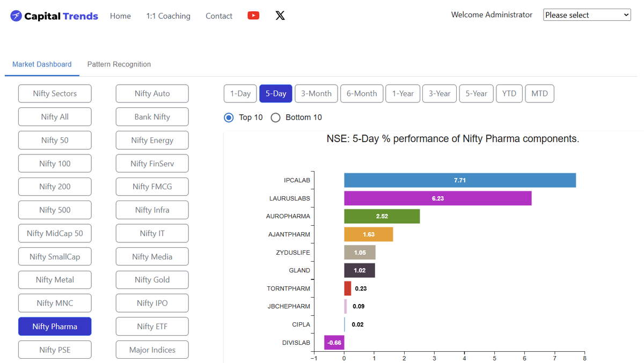The image size is (644, 363).
Task: Click the GLAND 1.02 bar
Action: point(360,270)
